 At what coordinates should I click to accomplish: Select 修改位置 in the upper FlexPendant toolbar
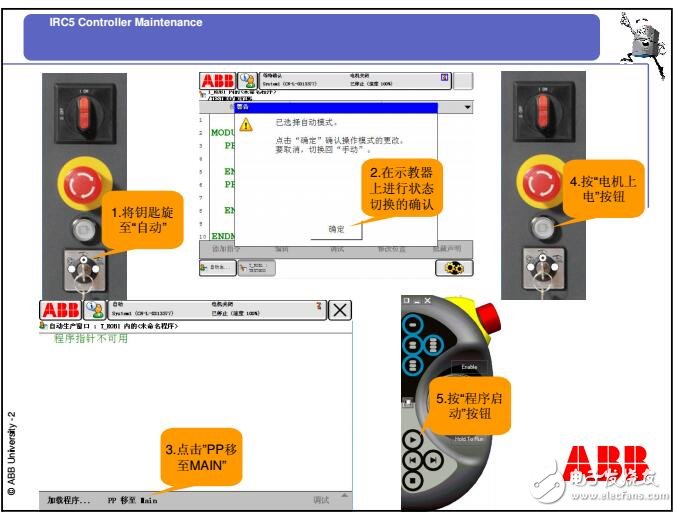[x=392, y=249]
